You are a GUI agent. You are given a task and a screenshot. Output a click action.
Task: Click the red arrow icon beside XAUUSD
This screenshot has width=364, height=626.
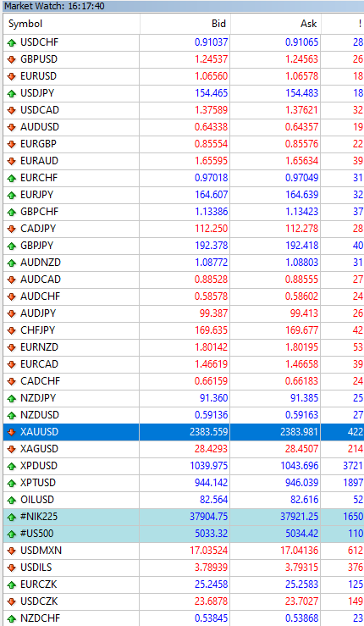(x=12, y=432)
